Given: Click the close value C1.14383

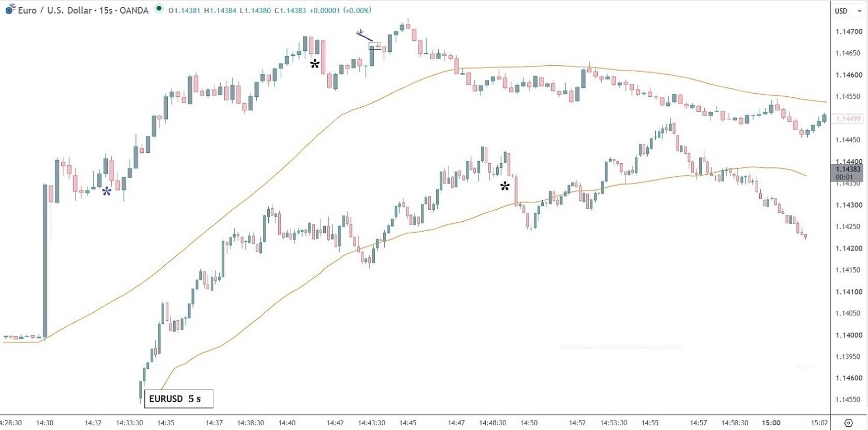Looking at the screenshot, I should coord(290,10).
